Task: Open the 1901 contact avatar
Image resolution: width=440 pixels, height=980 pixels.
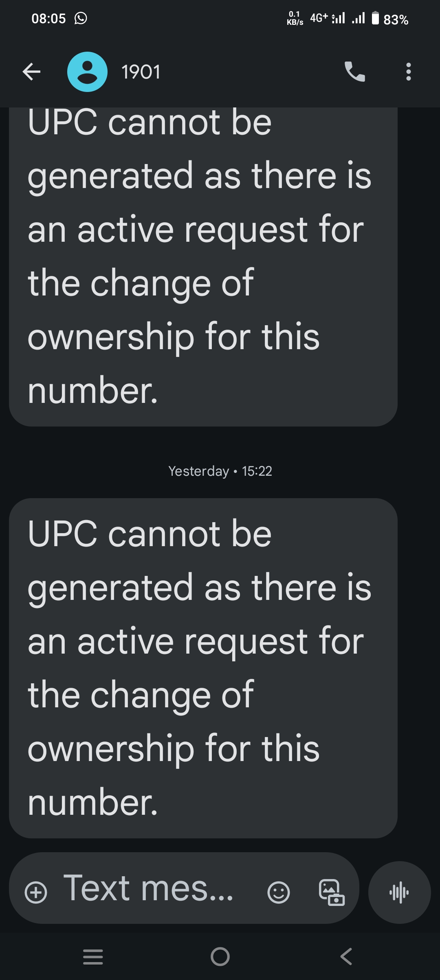Action: pyautogui.click(x=87, y=72)
